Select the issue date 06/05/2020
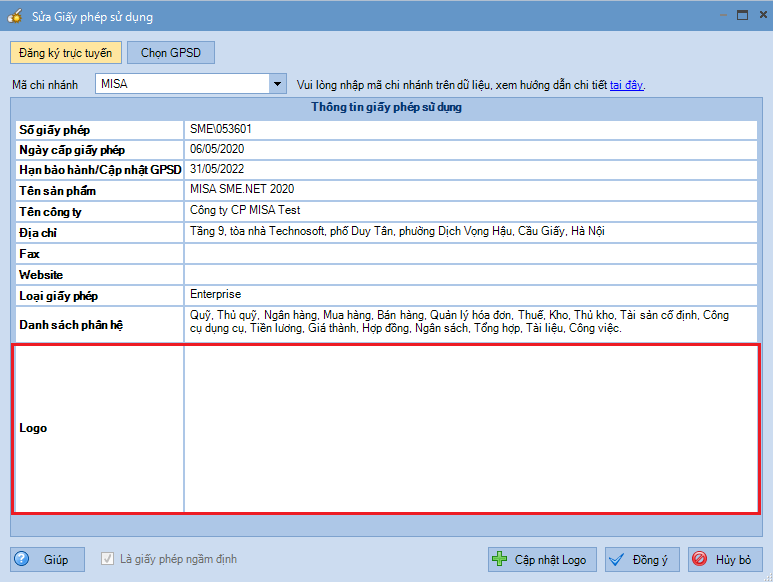The height and width of the screenshot is (582, 773). click(x=217, y=149)
